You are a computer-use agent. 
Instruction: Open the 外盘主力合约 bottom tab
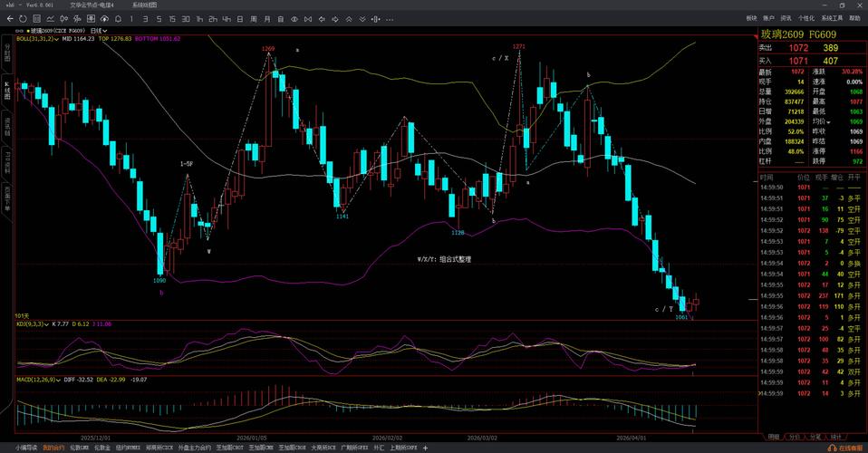[194, 448]
